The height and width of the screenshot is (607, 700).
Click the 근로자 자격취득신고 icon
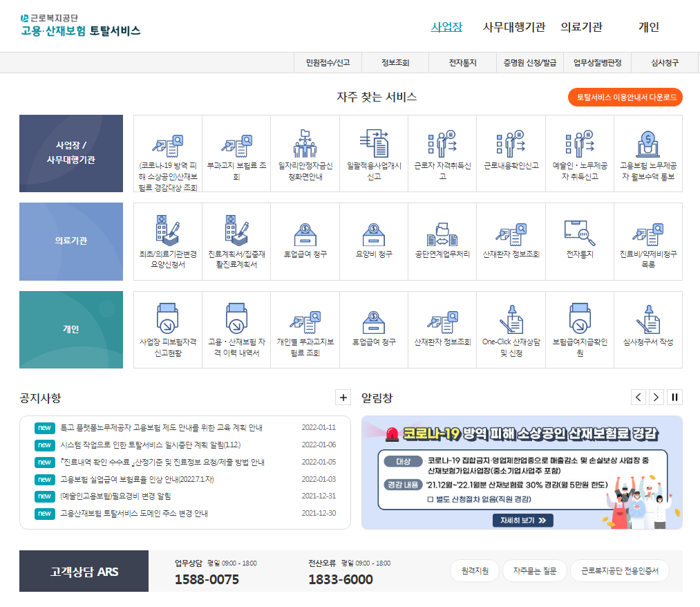point(442,153)
